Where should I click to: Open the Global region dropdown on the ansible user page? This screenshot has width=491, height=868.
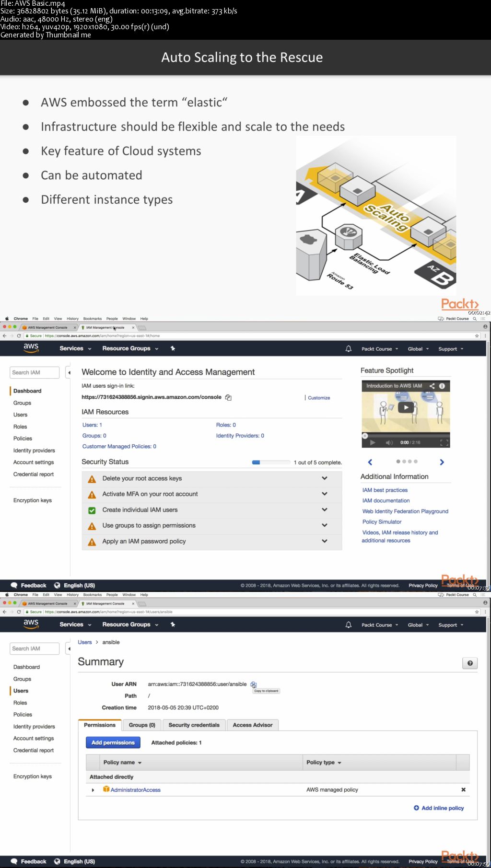point(418,625)
